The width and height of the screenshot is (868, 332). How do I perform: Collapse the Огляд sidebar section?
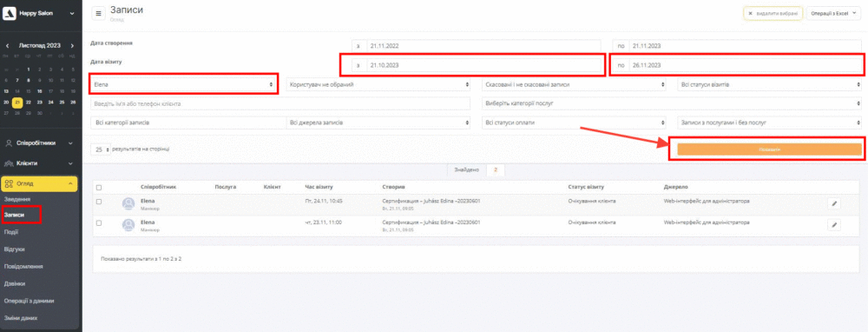39,183
